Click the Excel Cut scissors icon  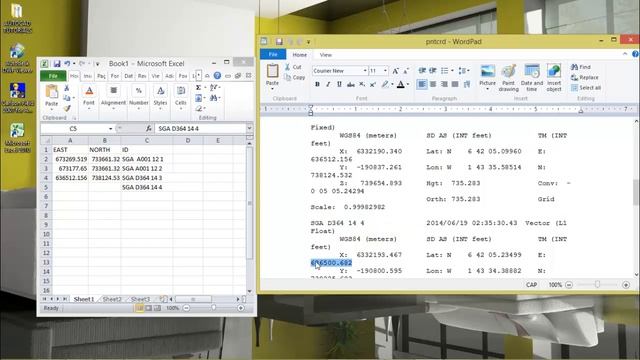[67, 88]
